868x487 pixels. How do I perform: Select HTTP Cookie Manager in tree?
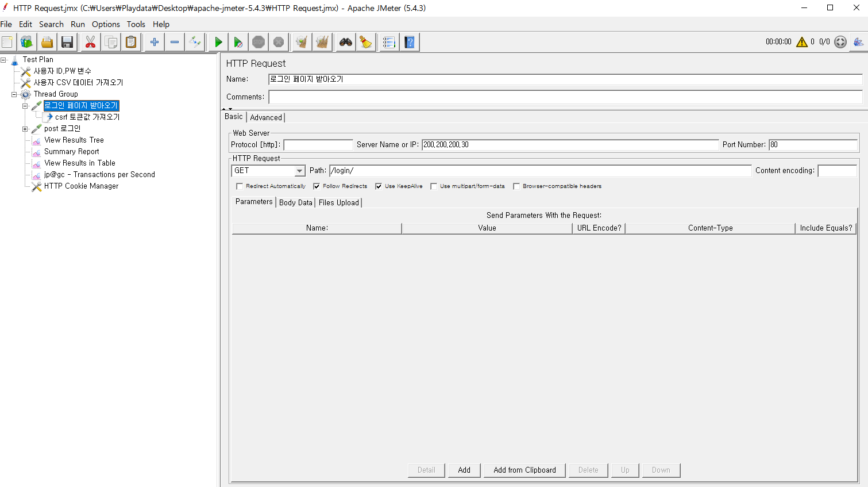[x=81, y=186]
